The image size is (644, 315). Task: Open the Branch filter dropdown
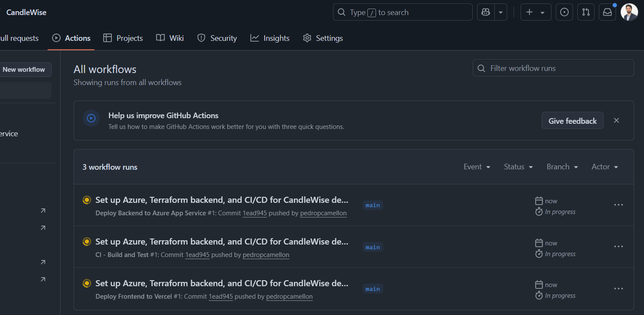tap(562, 167)
